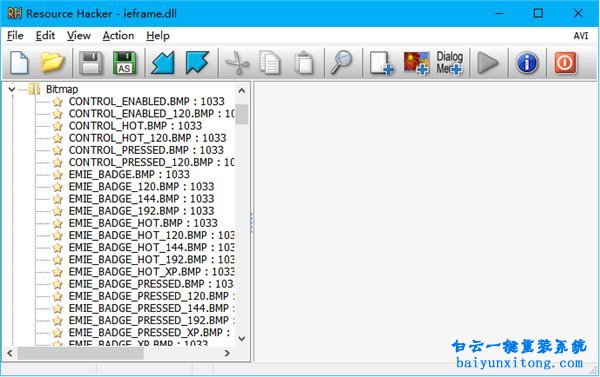Click the New blank script icon
600x377 pixels.
19,62
